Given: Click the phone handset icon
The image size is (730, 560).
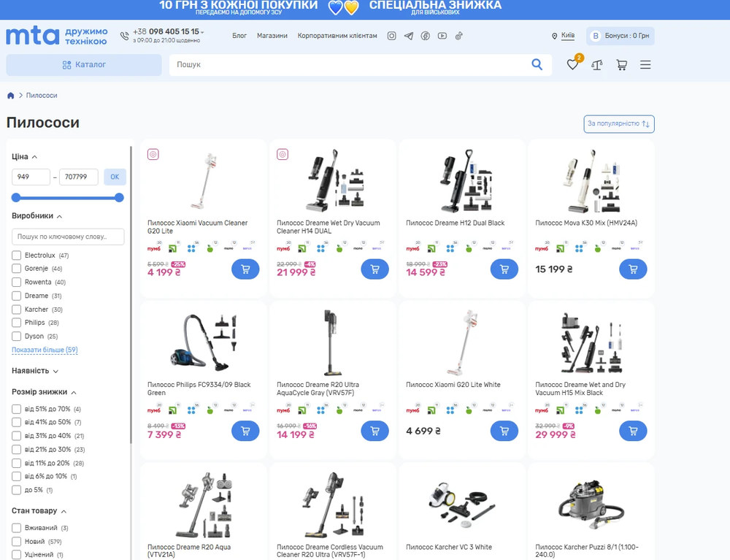Looking at the screenshot, I should [x=124, y=36].
